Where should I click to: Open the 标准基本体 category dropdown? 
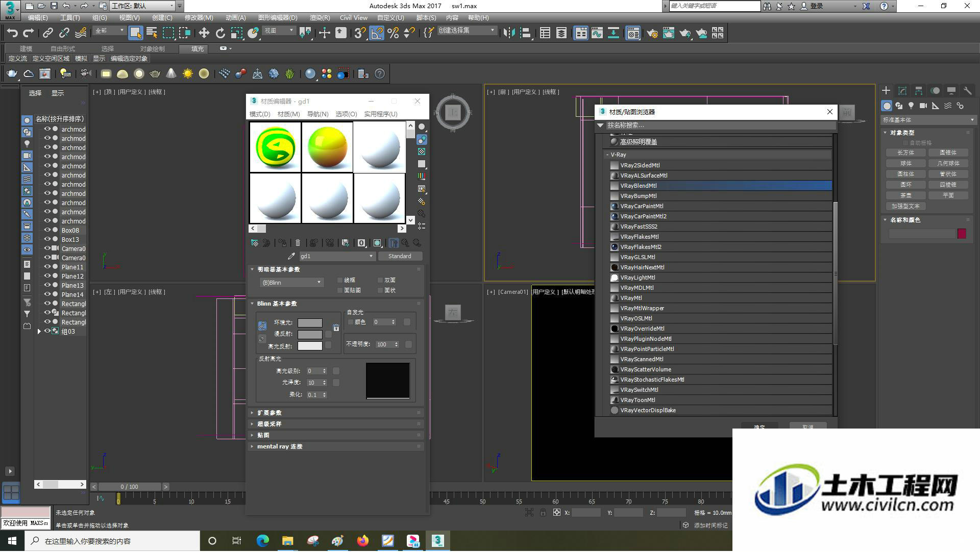pyautogui.click(x=928, y=120)
